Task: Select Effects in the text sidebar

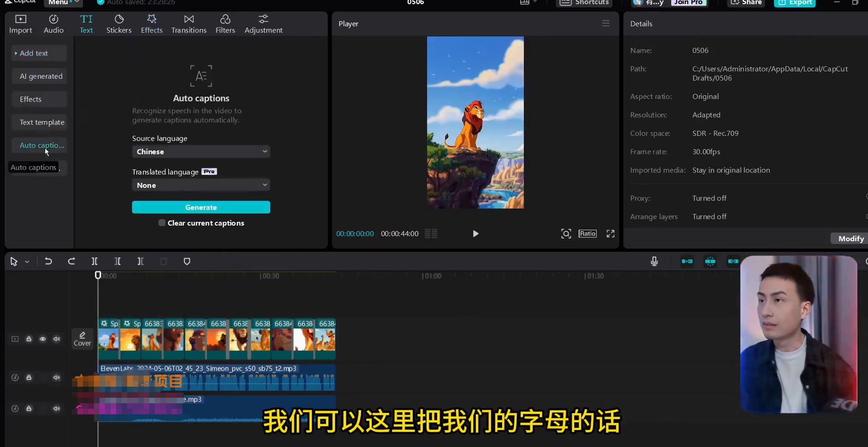Action: click(39, 99)
